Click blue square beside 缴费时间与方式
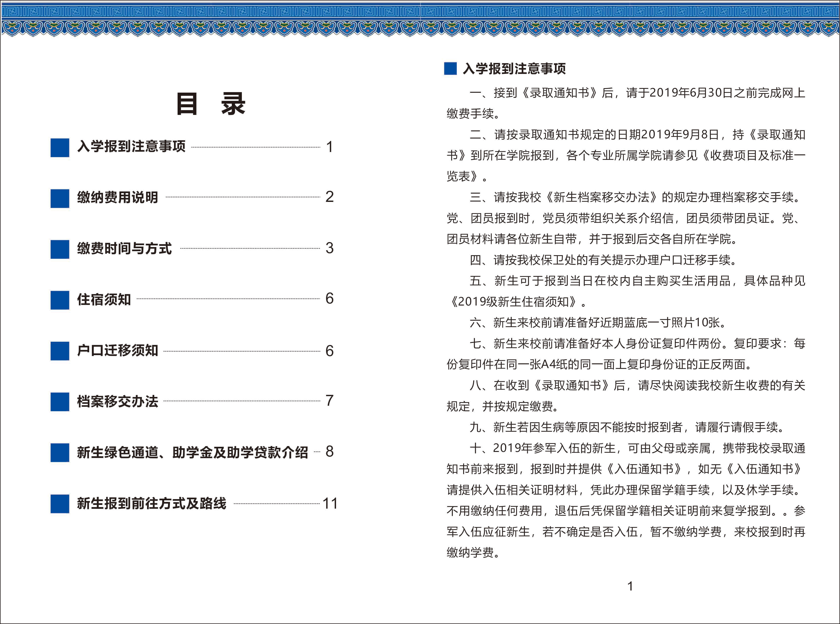Viewport: 840px width, 624px height. click(60, 249)
